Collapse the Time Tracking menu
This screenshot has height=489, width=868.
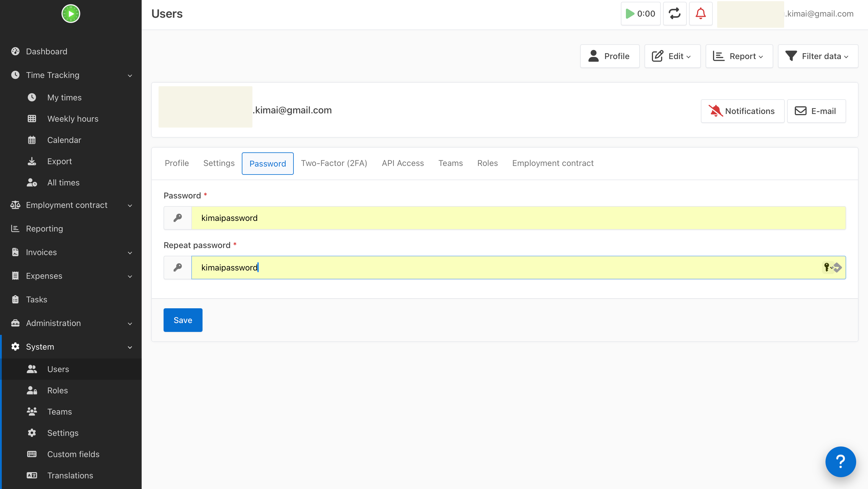pyautogui.click(x=71, y=75)
